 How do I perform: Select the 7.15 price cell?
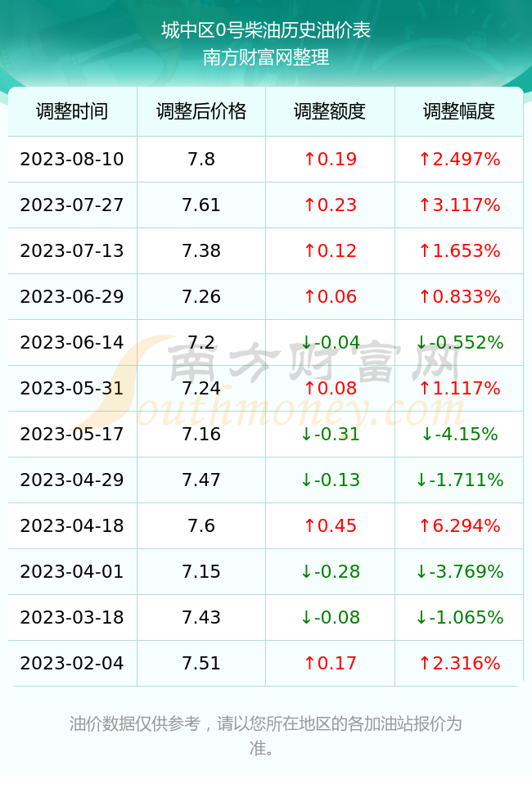(201, 571)
